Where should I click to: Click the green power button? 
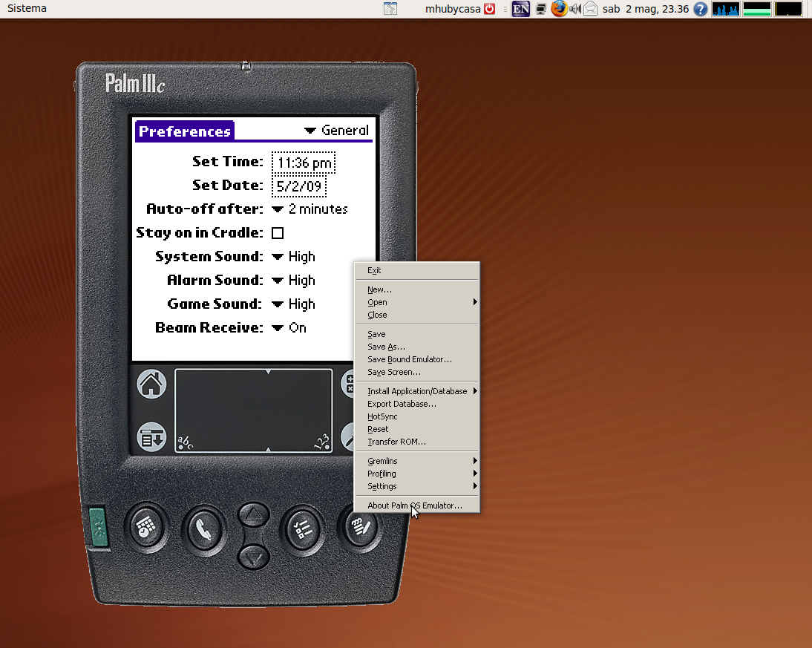click(98, 527)
